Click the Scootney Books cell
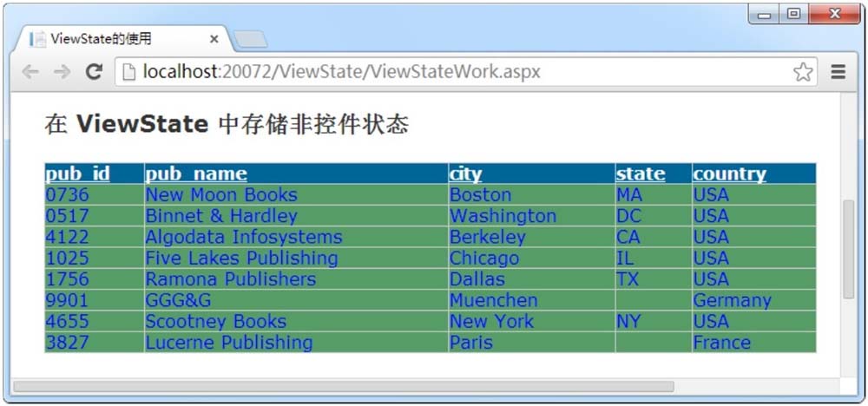 click(296, 321)
